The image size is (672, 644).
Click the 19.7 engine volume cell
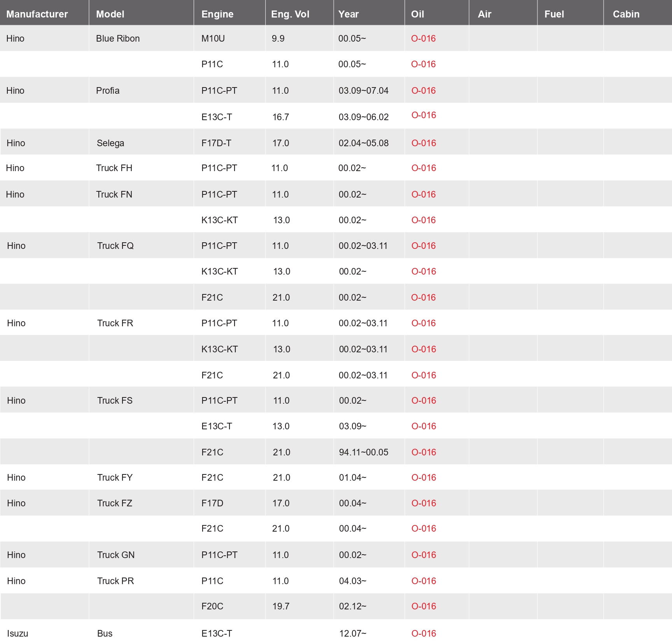[281, 606]
